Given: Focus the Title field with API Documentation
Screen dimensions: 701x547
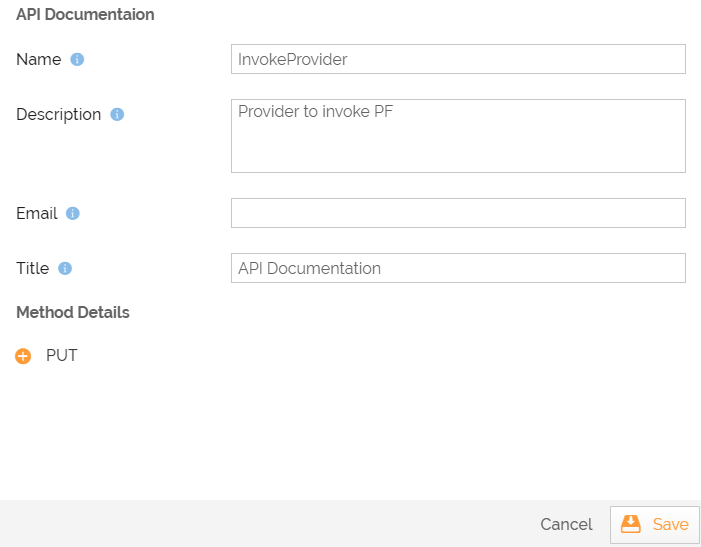Looking at the screenshot, I should pos(457,268).
